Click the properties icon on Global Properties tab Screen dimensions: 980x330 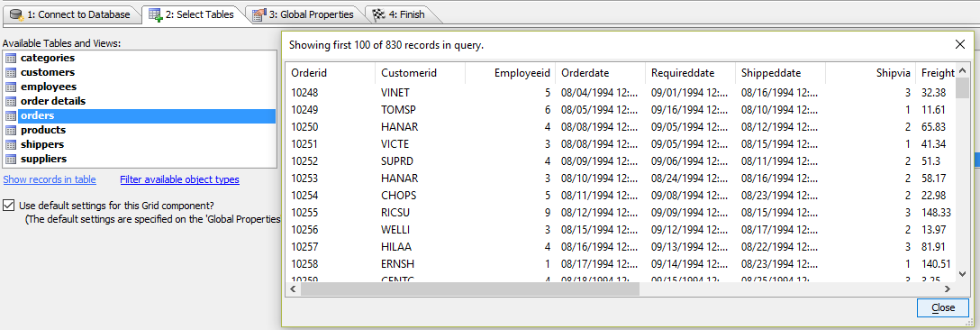pyautogui.click(x=259, y=14)
